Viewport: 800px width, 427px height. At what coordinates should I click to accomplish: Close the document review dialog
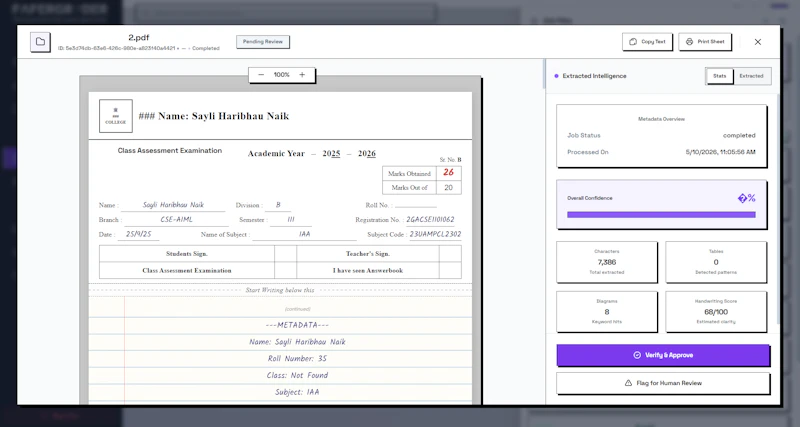click(x=758, y=42)
